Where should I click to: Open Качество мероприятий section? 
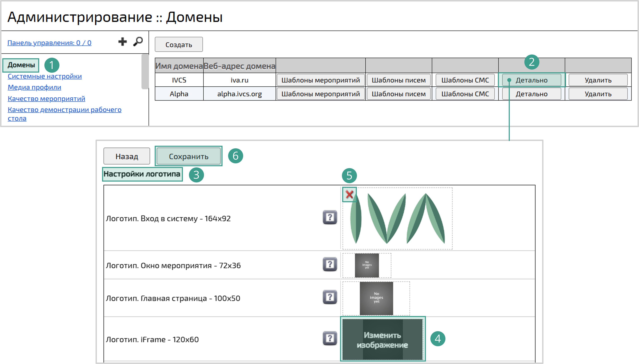[x=47, y=98]
